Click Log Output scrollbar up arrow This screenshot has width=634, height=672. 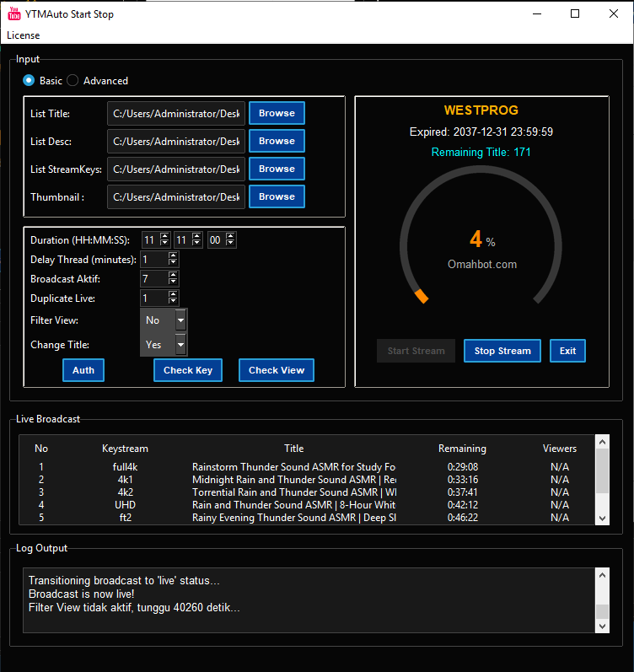point(602,575)
